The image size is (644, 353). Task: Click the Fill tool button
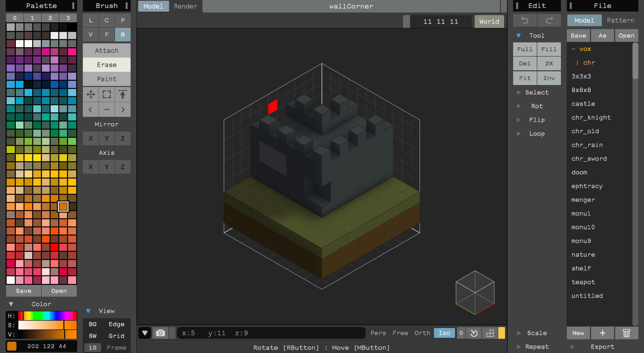[x=549, y=49]
